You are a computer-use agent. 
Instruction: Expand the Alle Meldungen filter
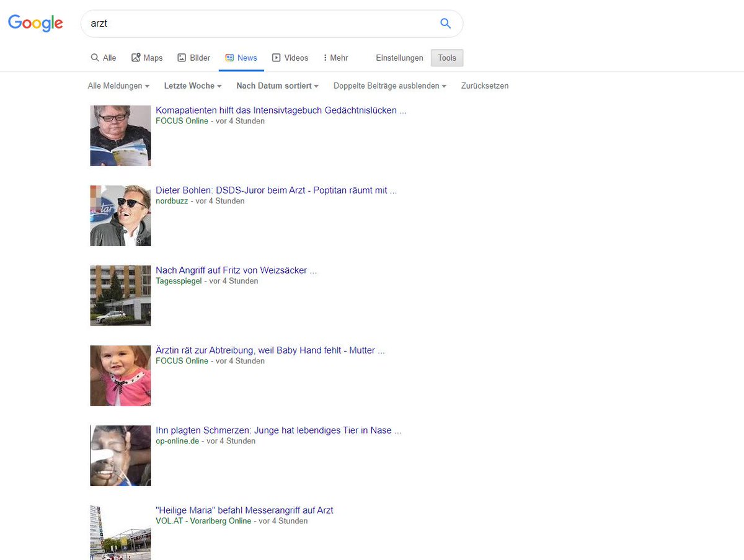click(x=118, y=86)
